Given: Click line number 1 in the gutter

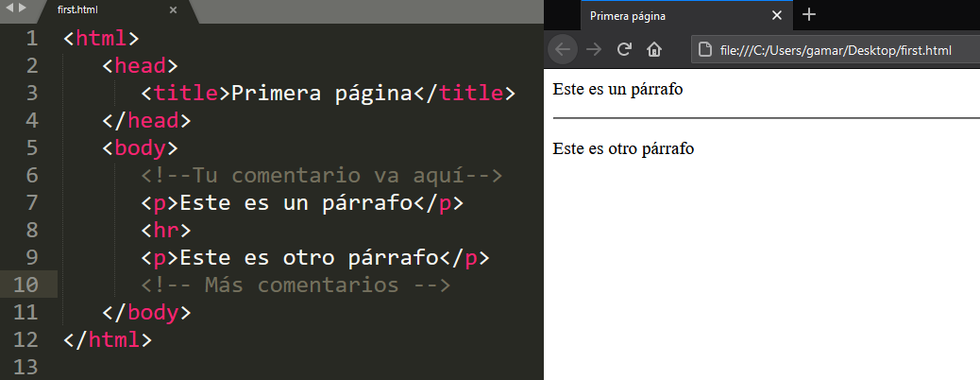Looking at the screenshot, I should (32, 38).
